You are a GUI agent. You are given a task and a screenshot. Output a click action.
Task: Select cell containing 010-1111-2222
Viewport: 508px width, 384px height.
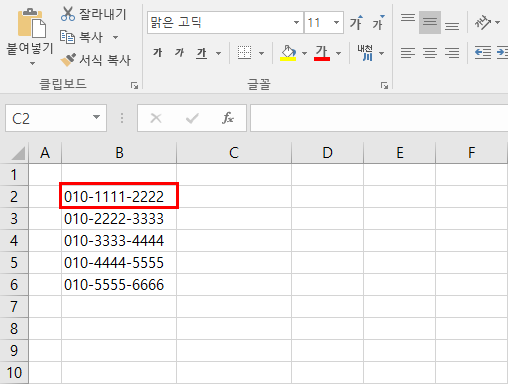(x=119, y=196)
